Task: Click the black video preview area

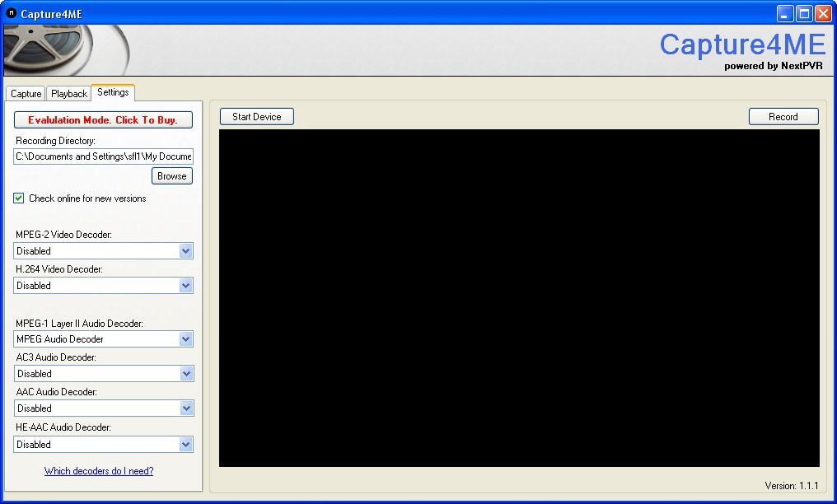Action: pos(519,298)
